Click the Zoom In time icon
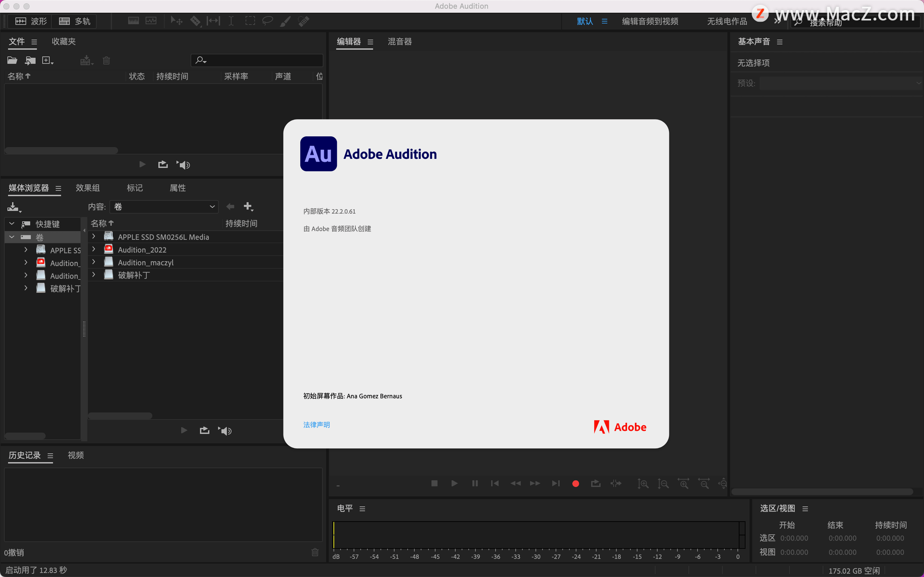Screen dimensions: 924x577 click(683, 484)
